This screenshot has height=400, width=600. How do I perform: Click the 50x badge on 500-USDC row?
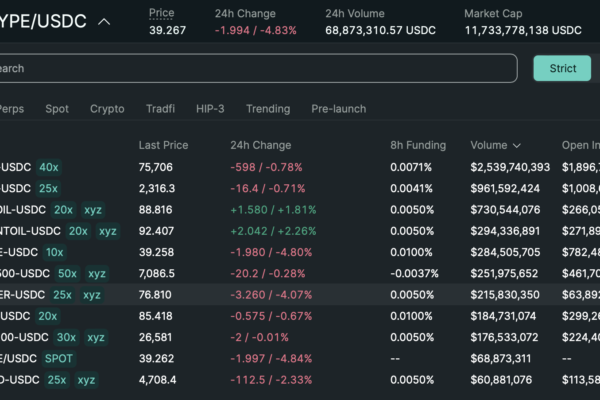[67, 273]
